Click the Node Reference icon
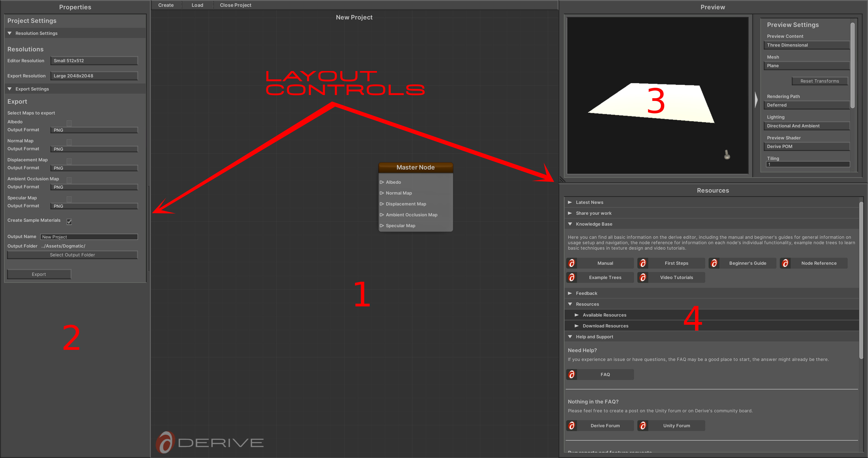868x458 pixels. [785, 263]
